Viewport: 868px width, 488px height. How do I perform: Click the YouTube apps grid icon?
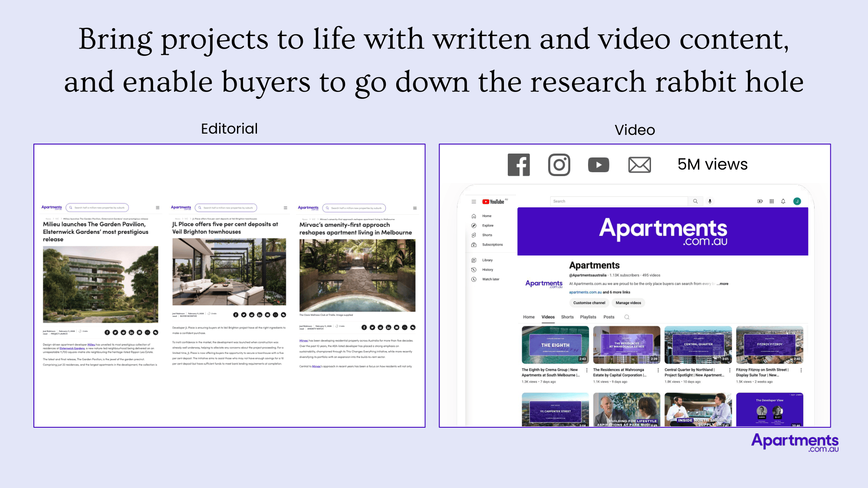click(x=772, y=201)
